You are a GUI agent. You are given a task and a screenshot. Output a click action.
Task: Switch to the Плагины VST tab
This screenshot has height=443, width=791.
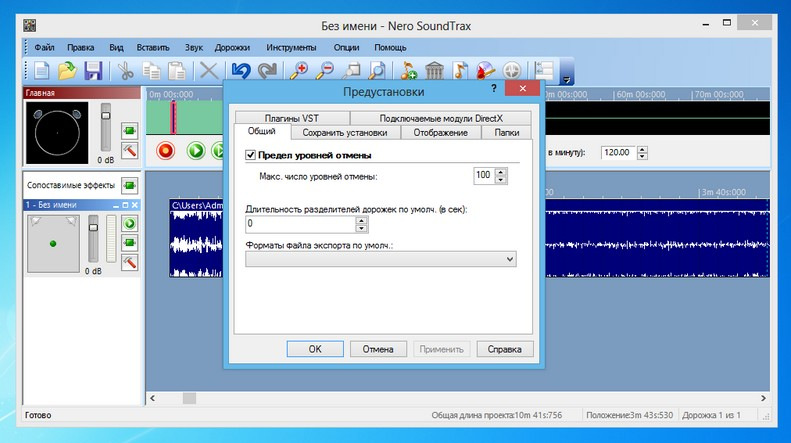tap(292, 118)
